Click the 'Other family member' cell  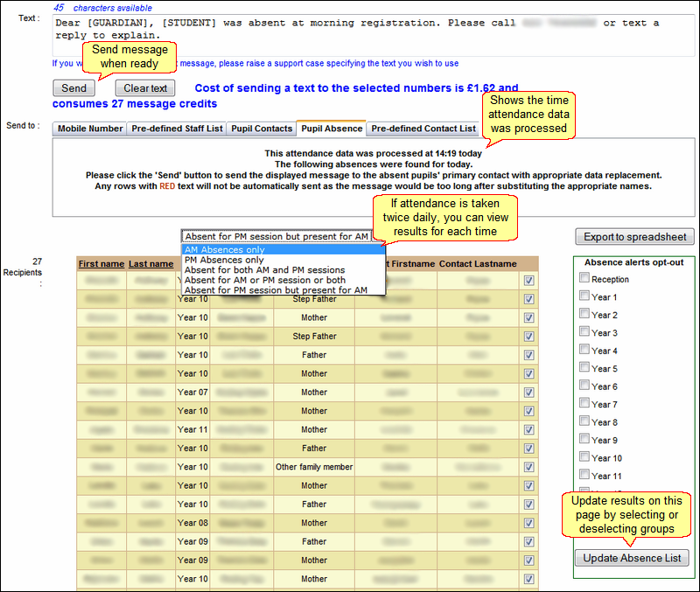pyautogui.click(x=314, y=467)
